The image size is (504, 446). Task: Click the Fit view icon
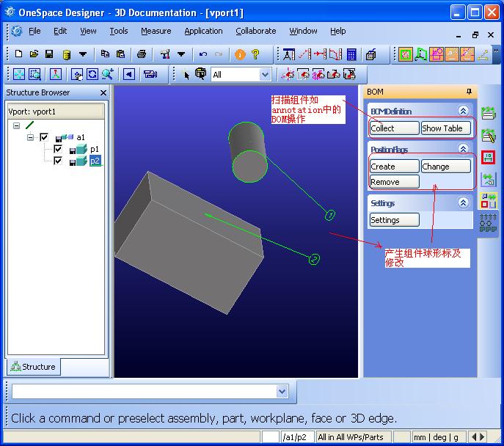[19, 75]
